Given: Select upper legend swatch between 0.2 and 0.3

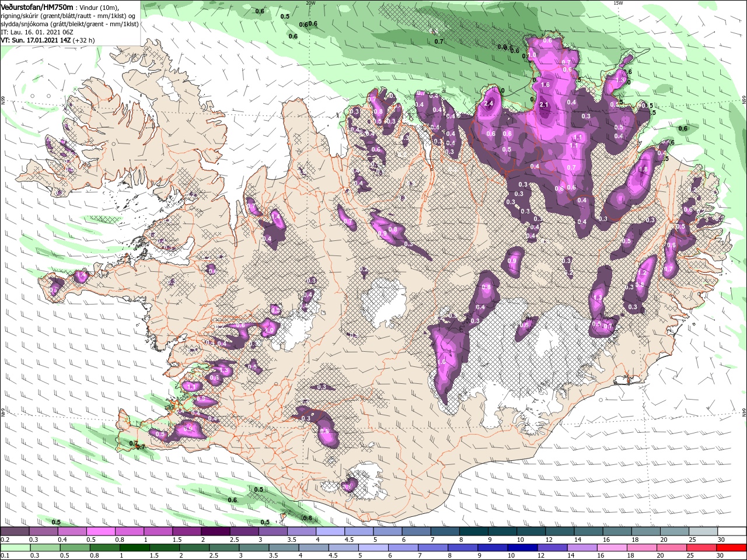Looking at the screenshot, I should [x=15, y=531].
